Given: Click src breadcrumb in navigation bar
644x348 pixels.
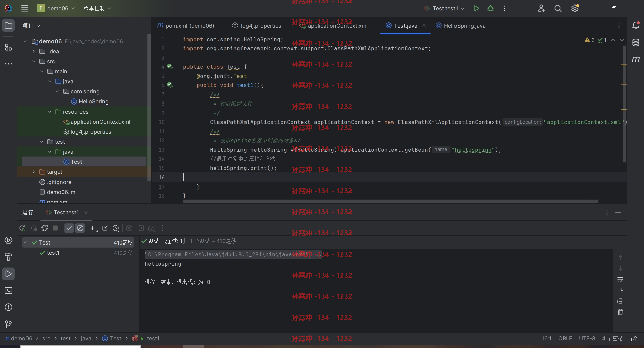Looking at the screenshot, I should point(46,339).
